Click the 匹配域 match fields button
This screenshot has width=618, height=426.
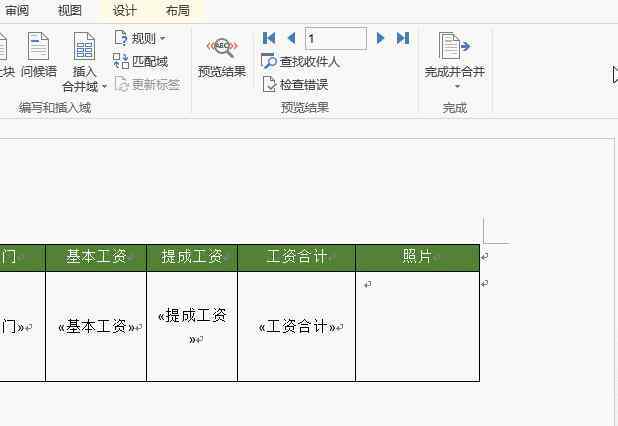click(x=141, y=61)
